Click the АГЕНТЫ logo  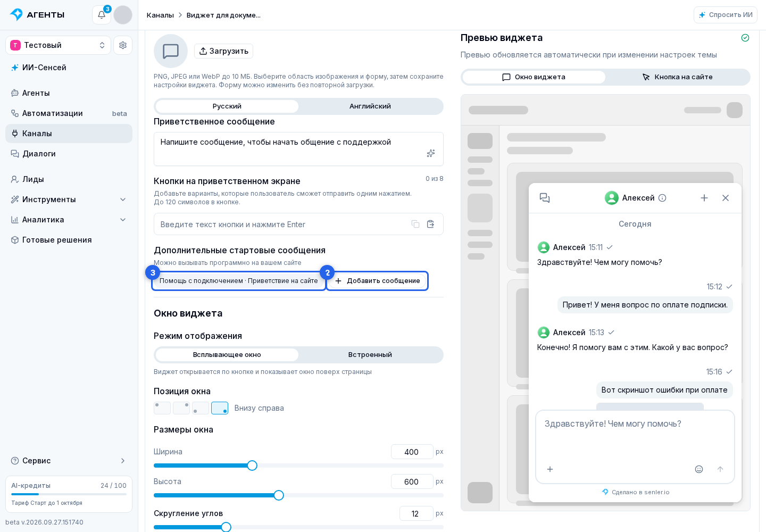pos(37,14)
